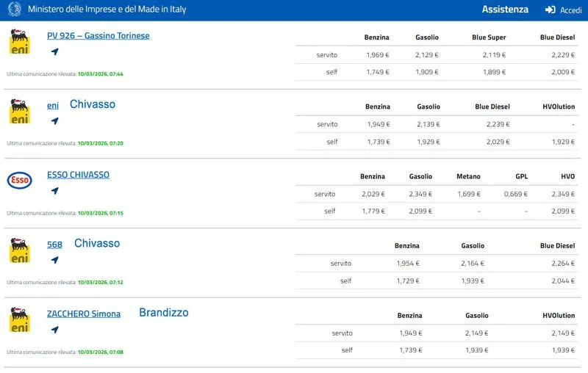Visit ZACCHERO Simona station page
Image resolution: width=588 pixels, height=373 pixels.
(83, 314)
